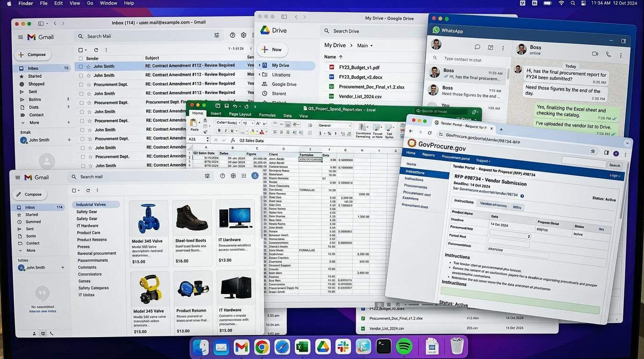Open a new Chrome tab
The width and height of the screenshot is (644, 359).
tap(501, 129)
